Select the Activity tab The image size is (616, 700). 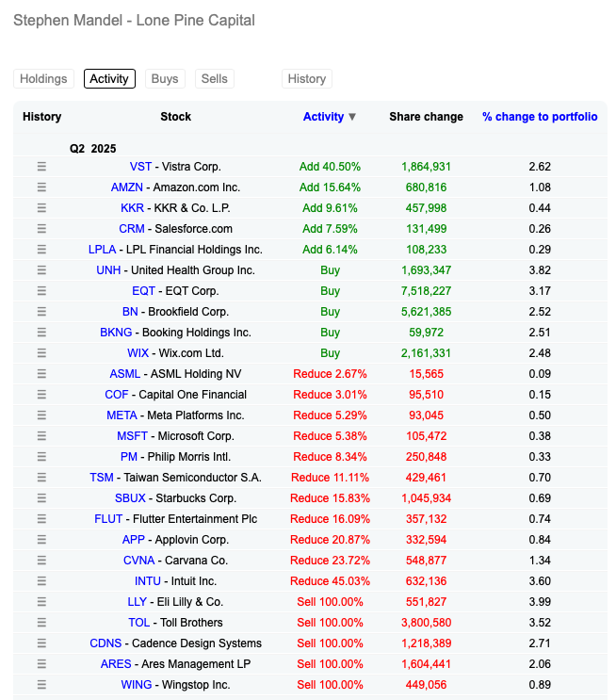(x=109, y=78)
